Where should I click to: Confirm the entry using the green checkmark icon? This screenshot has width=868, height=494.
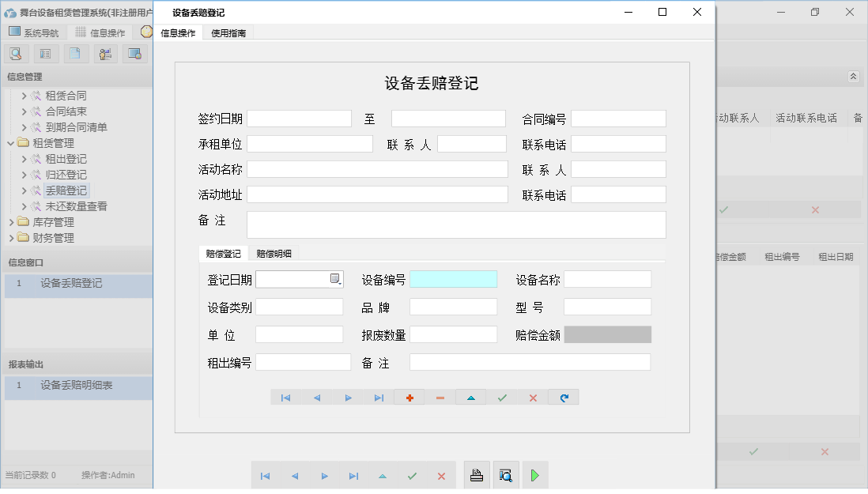pos(501,397)
